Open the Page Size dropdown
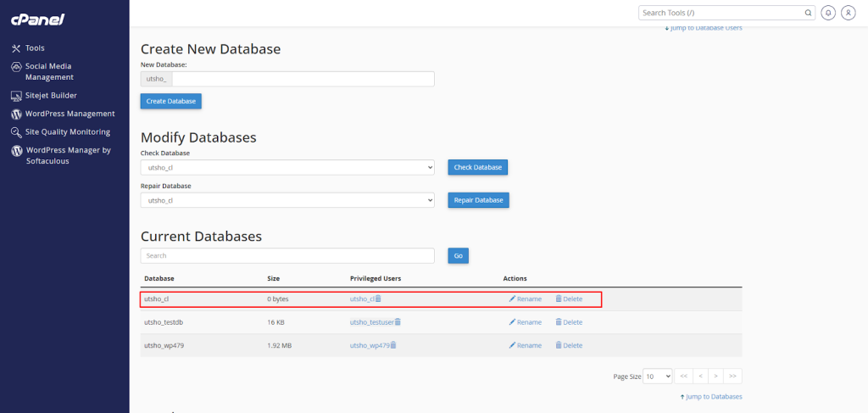868x413 pixels. click(658, 376)
